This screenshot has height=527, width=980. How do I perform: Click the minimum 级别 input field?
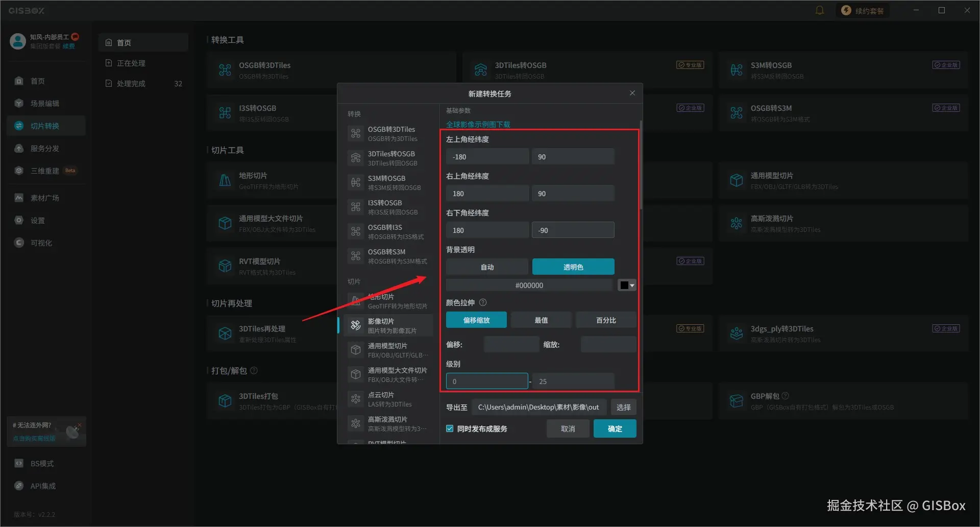487,381
